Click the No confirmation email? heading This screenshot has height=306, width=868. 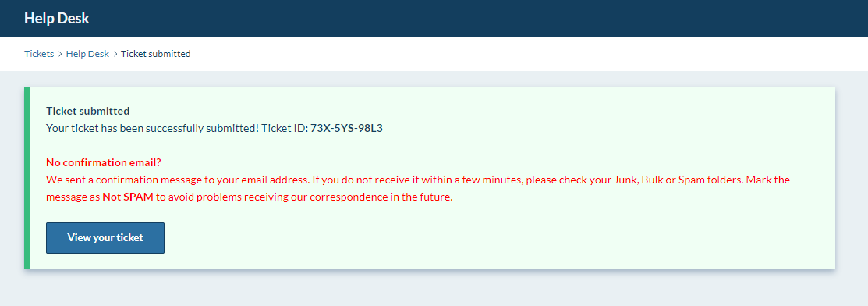104,163
